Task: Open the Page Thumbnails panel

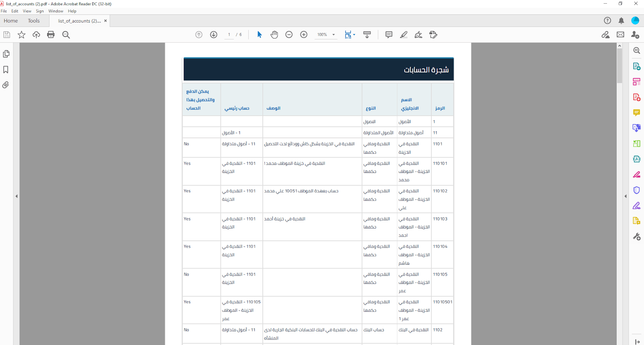Action: (x=6, y=54)
